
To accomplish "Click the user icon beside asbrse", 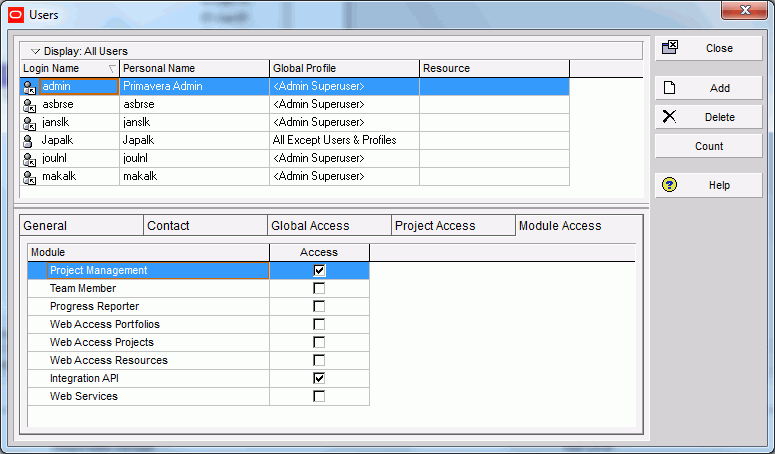I will tap(30, 105).
